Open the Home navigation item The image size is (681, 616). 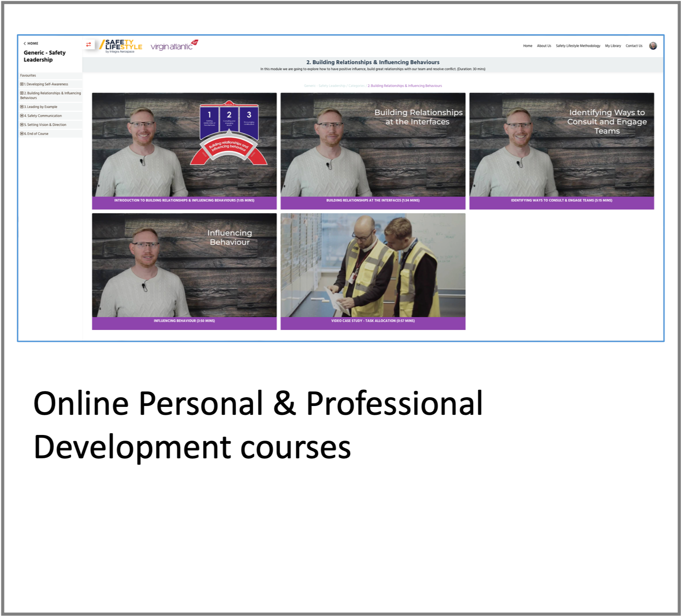click(528, 46)
